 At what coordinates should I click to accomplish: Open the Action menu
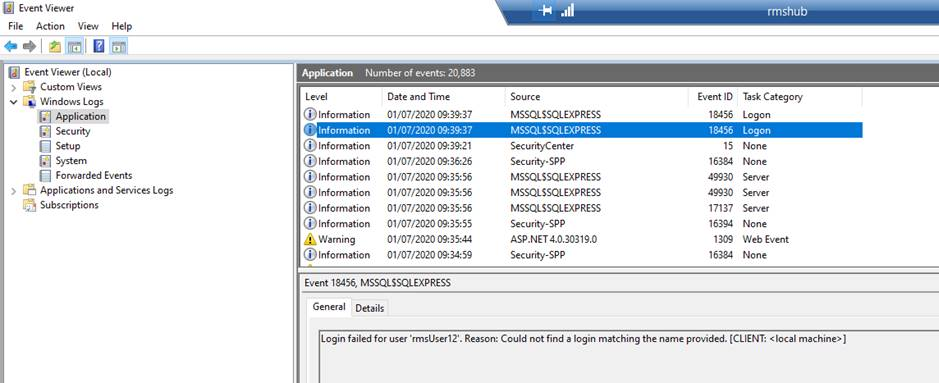pos(50,26)
